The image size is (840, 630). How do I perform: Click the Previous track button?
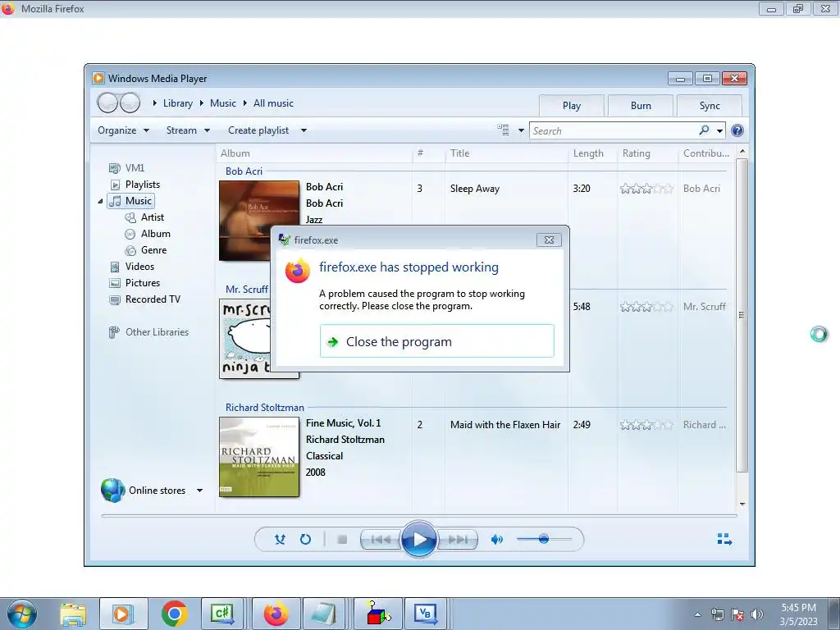[381, 540]
